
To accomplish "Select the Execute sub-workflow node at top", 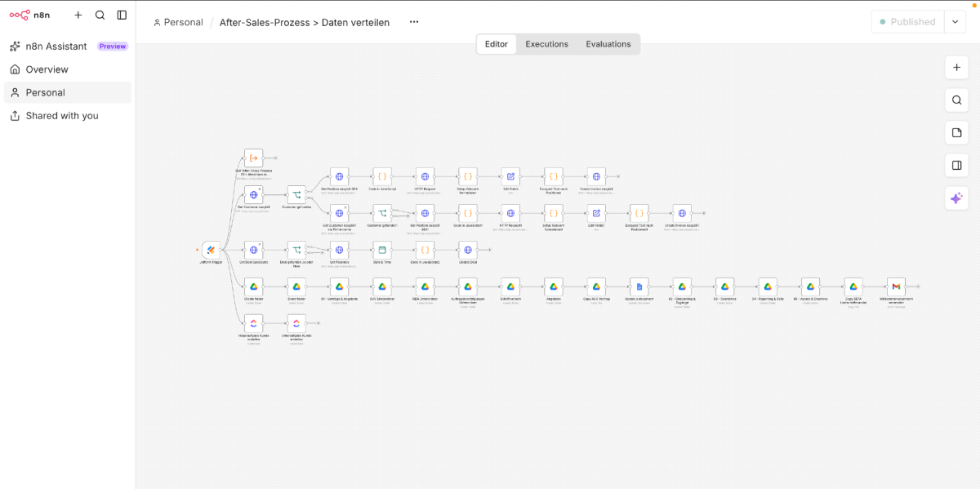I will 254,158.
